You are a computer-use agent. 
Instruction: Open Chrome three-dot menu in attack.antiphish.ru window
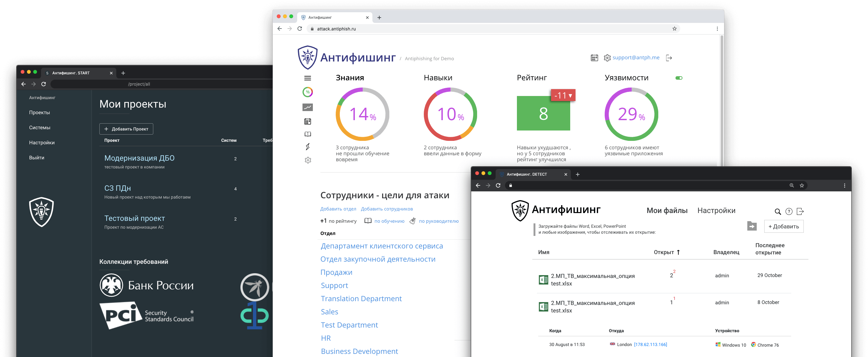(x=717, y=29)
